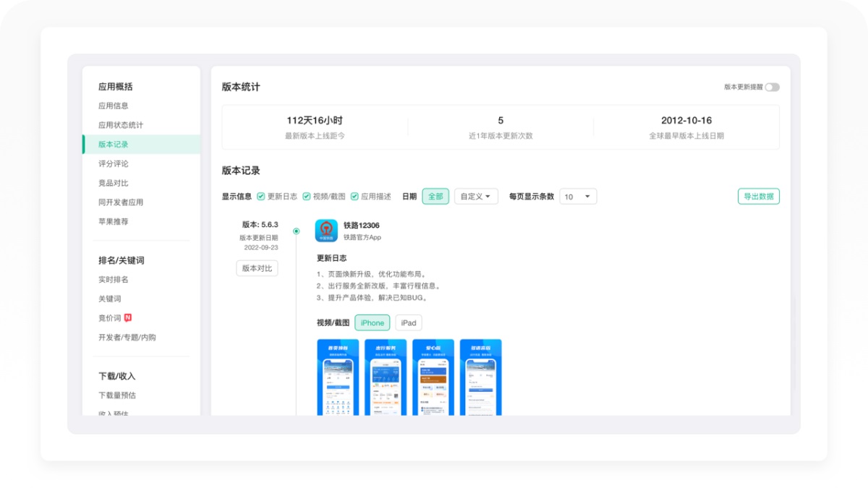Click the 版本对比 button
This screenshot has height=488, width=868.
257,268
